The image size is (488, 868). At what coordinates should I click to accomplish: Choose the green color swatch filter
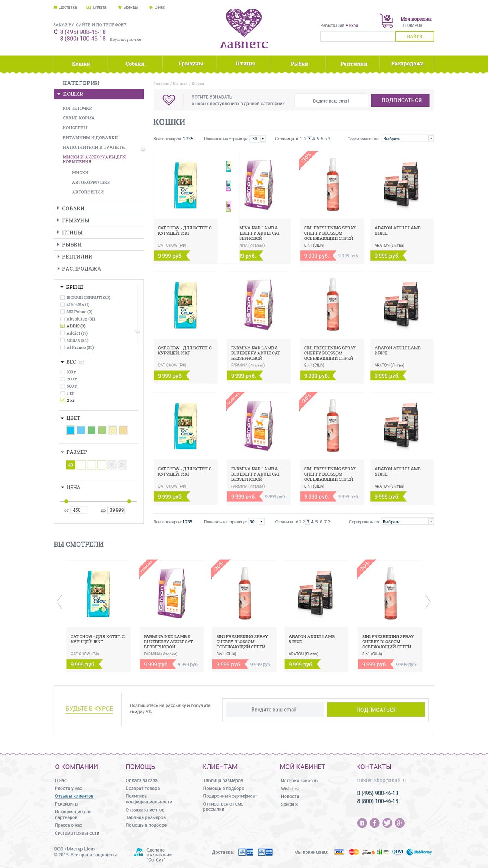point(92,430)
